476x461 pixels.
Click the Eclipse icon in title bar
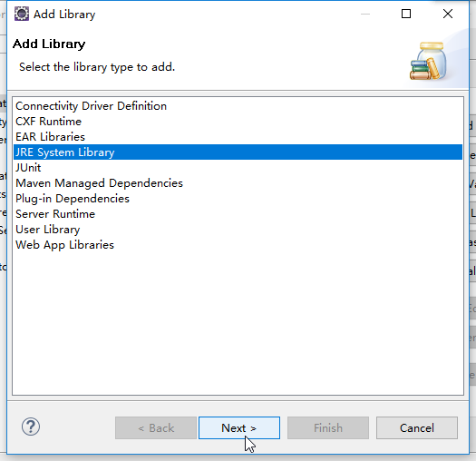[x=22, y=14]
